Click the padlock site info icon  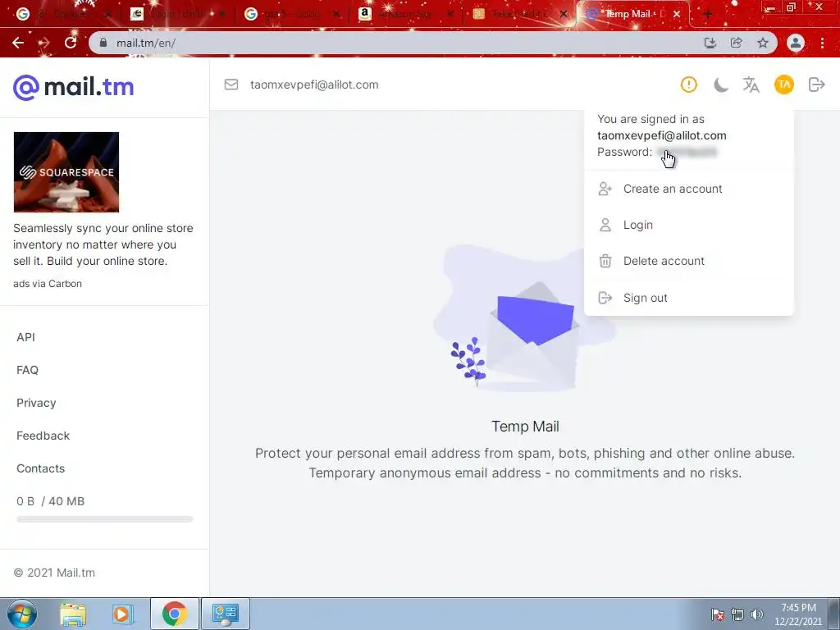pyautogui.click(x=103, y=43)
